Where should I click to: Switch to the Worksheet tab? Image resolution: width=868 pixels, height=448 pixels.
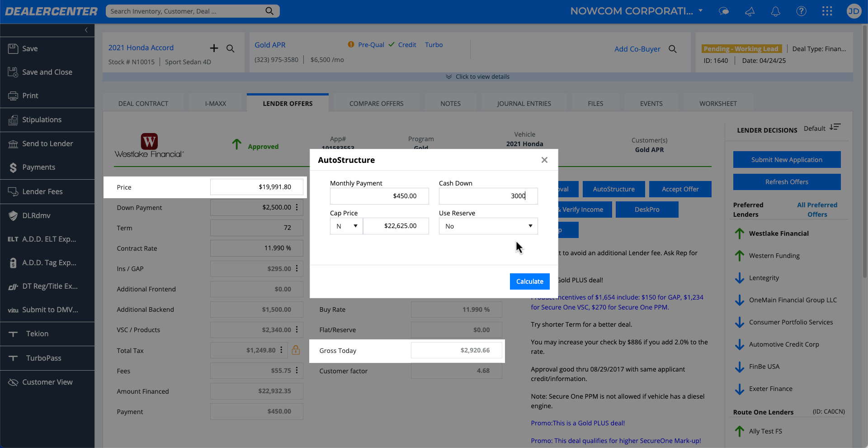(718, 104)
